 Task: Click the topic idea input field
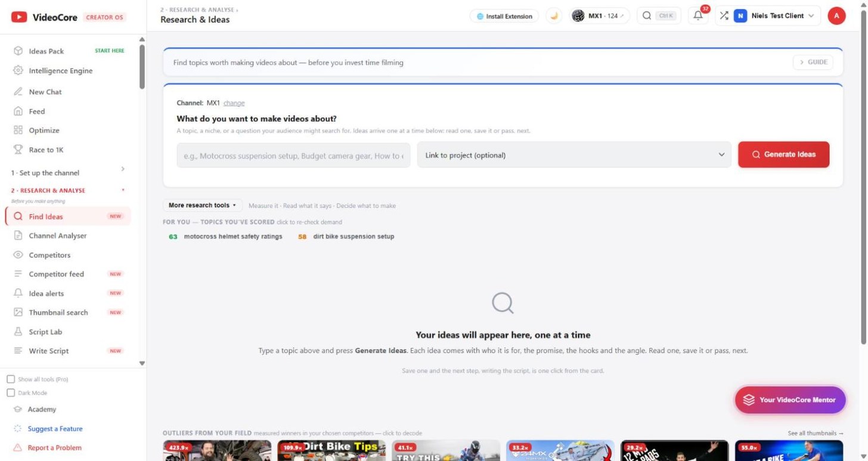point(293,155)
